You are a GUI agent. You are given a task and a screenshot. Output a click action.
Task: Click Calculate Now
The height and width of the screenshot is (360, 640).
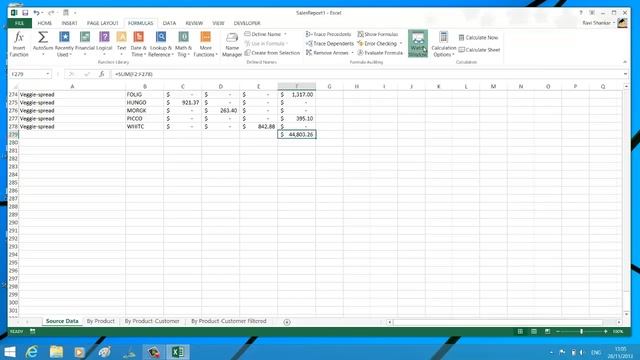(x=478, y=38)
